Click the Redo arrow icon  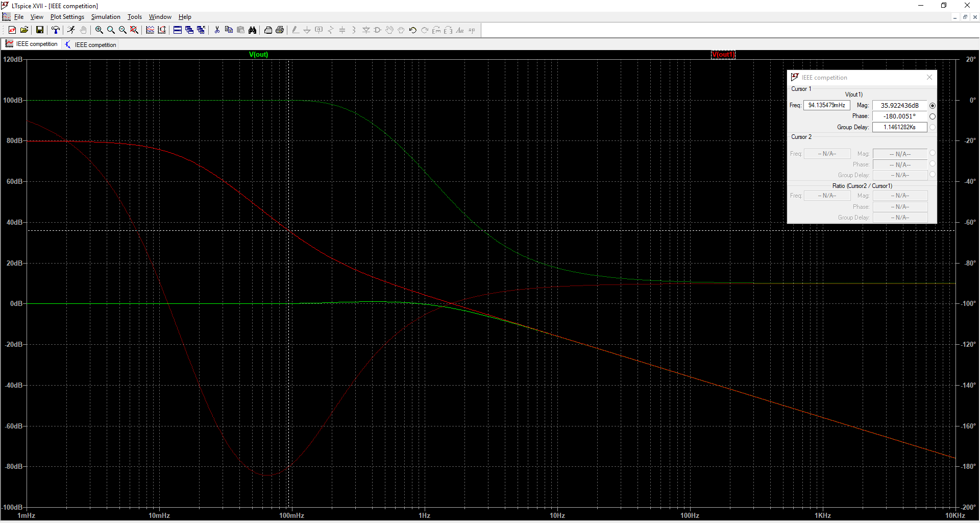click(x=425, y=30)
